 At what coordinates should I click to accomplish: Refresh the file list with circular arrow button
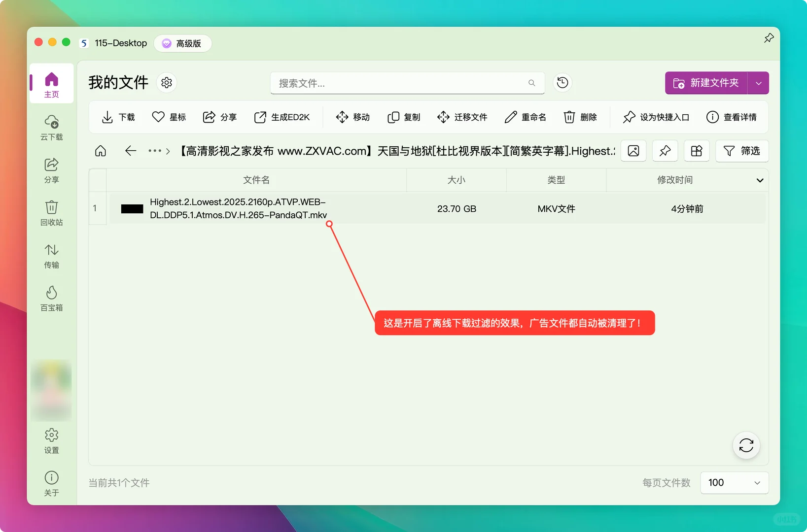pos(746,445)
